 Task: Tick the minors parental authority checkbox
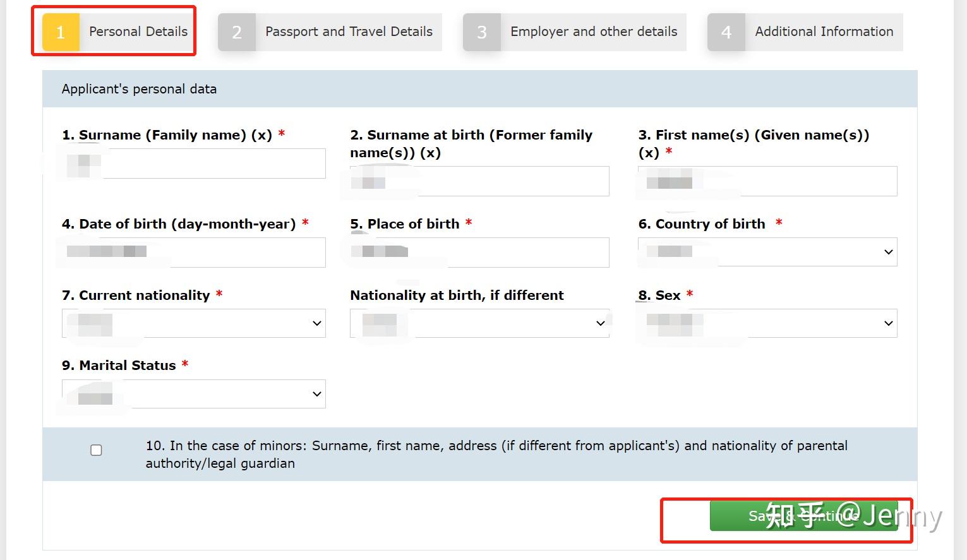pyautogui.click(x=96, y=450)
